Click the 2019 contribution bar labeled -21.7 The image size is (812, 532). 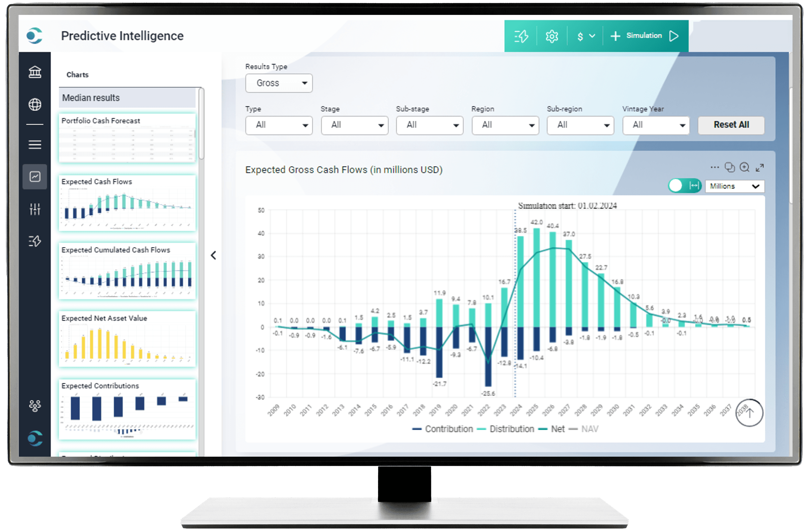coord(439,352)
